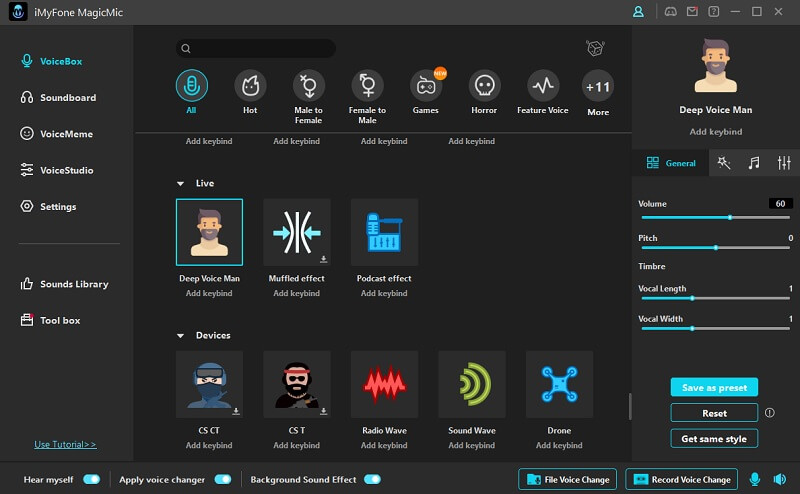Open the Horror voice category

click(484, 86)
